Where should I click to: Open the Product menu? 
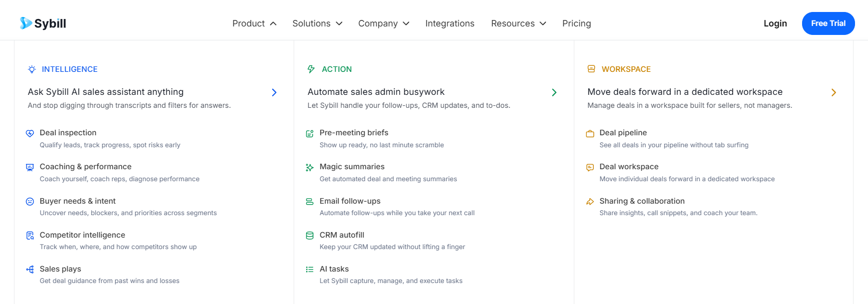point(254,23)
